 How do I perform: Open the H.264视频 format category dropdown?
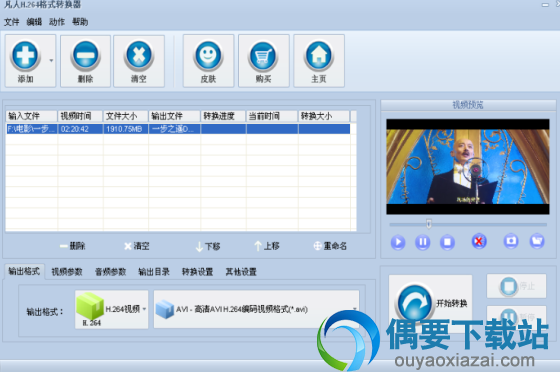(111, 309)
